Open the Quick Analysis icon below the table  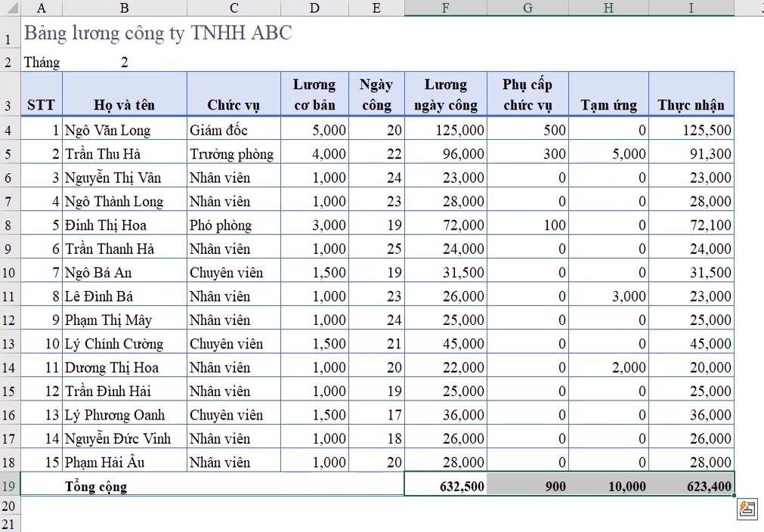pyautogui.click(x=747, y=509)
